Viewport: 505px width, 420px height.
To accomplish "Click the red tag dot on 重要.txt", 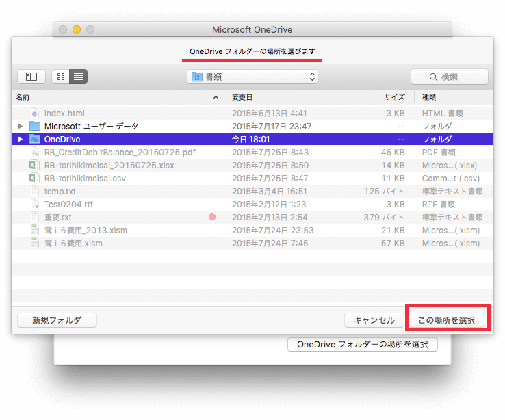I will 212,217.
